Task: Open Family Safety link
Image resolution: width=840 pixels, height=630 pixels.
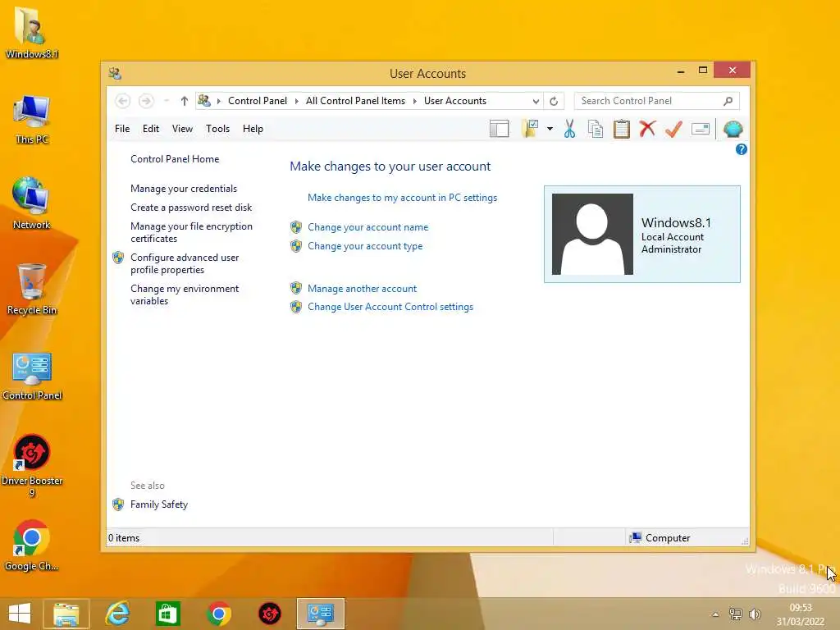Action: [x=159, y=504]
